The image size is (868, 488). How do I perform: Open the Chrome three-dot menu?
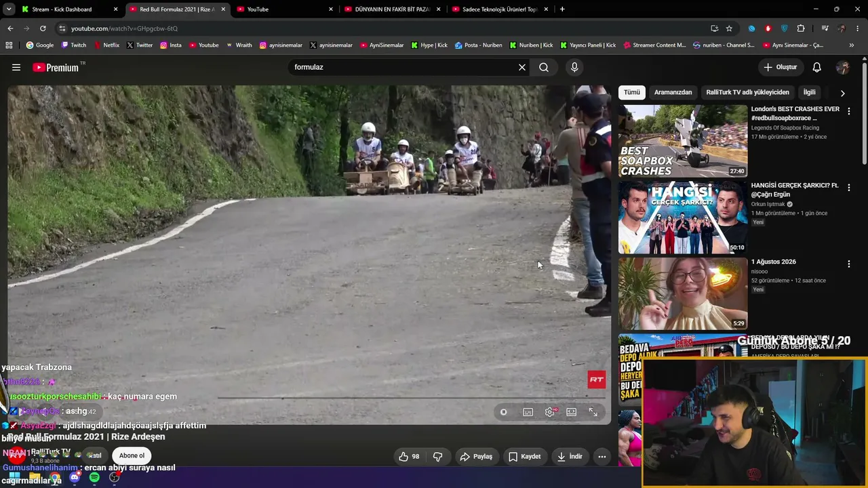tap(858, 28)
